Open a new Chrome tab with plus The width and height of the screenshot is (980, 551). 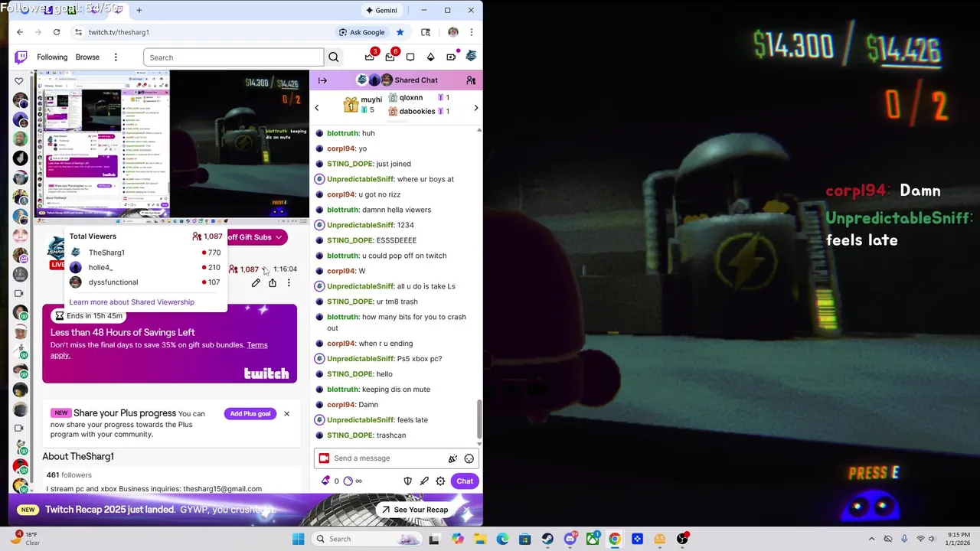click(x=139, y=10)
